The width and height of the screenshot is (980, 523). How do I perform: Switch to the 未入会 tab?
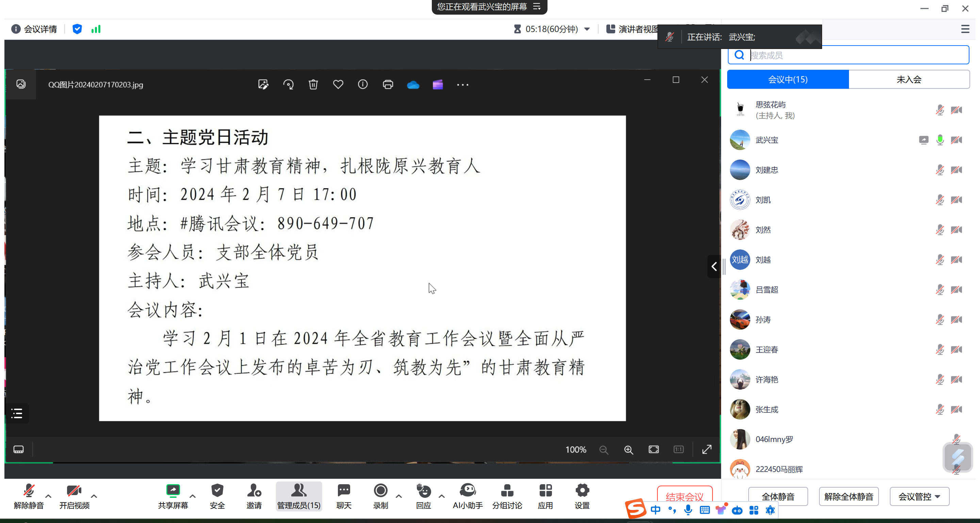pyautogui.click(x=909, y=80)
